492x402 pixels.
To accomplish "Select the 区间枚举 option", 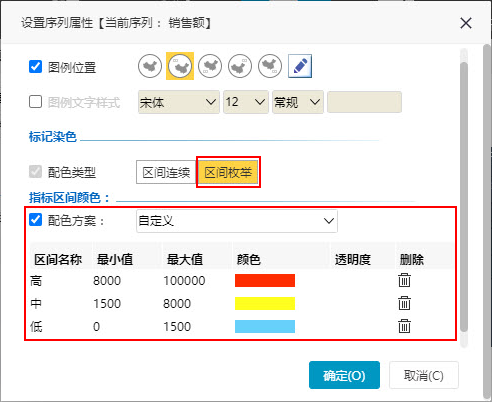I will 228,172.
